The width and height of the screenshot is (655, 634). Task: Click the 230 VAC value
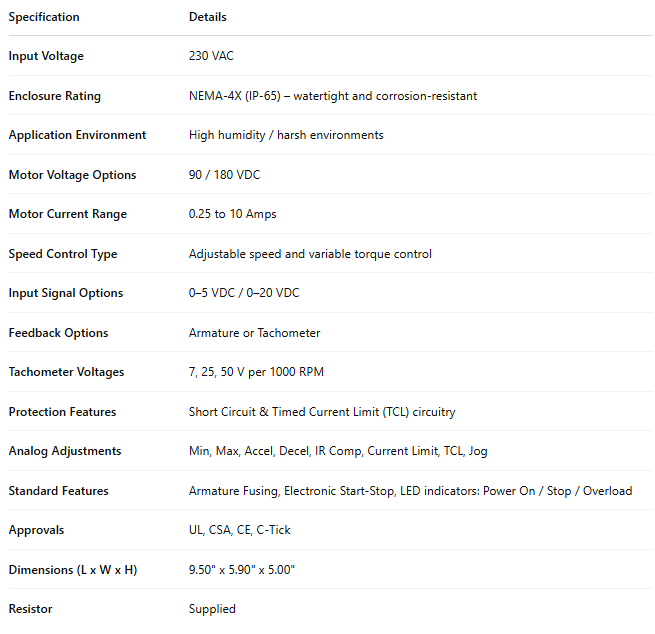point(211,56)
